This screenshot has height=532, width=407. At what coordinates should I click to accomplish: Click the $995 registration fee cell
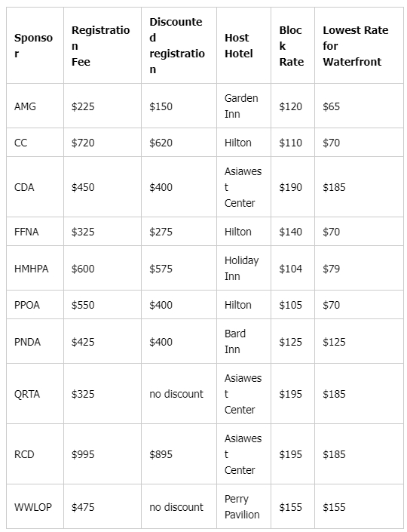tap(103, 454)
